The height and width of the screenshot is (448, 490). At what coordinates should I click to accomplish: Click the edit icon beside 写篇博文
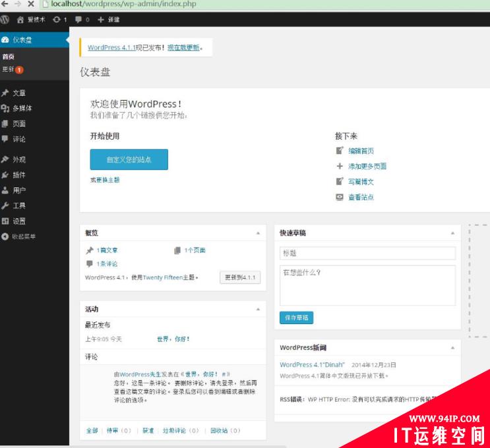(340, 181)
